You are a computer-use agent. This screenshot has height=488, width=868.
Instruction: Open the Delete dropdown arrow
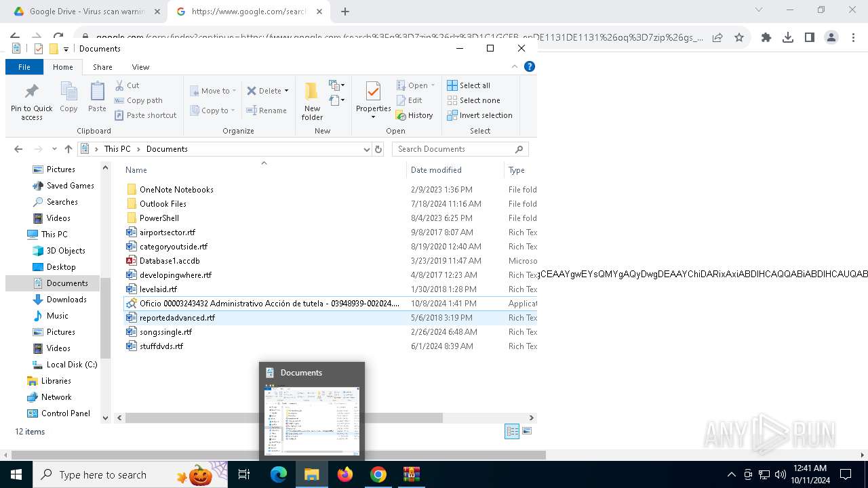pyautogui.click(x=286, y=91)
